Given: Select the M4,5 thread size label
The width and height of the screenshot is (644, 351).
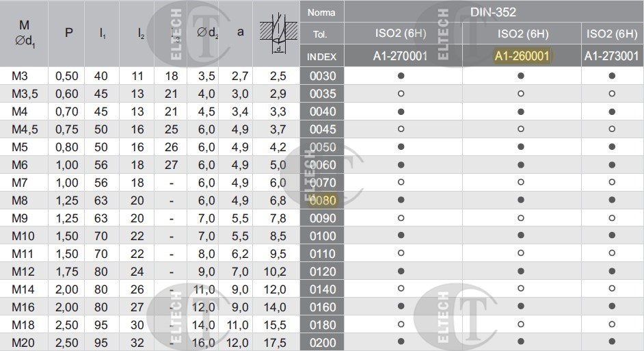Looking at the screenshot, I should point(25,129).
